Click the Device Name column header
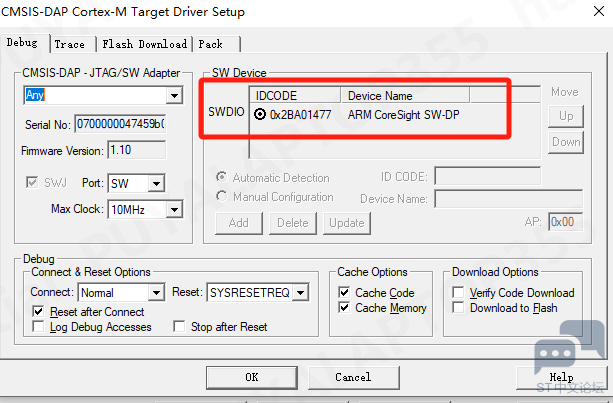613x403 pixels. [405, 95]
